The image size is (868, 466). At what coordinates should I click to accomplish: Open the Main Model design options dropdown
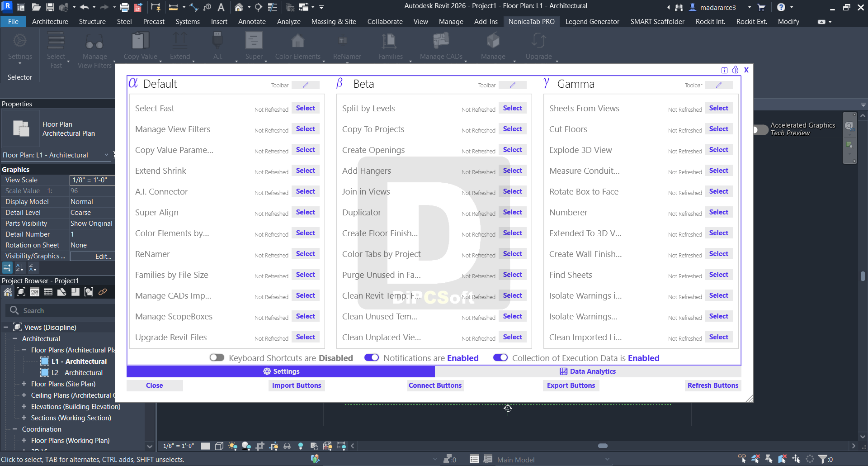[x=554, y=460]
